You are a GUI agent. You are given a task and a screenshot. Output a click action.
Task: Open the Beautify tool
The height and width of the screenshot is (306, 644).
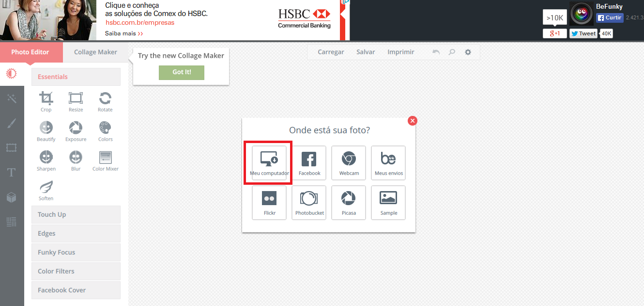[x=46, y=131]
